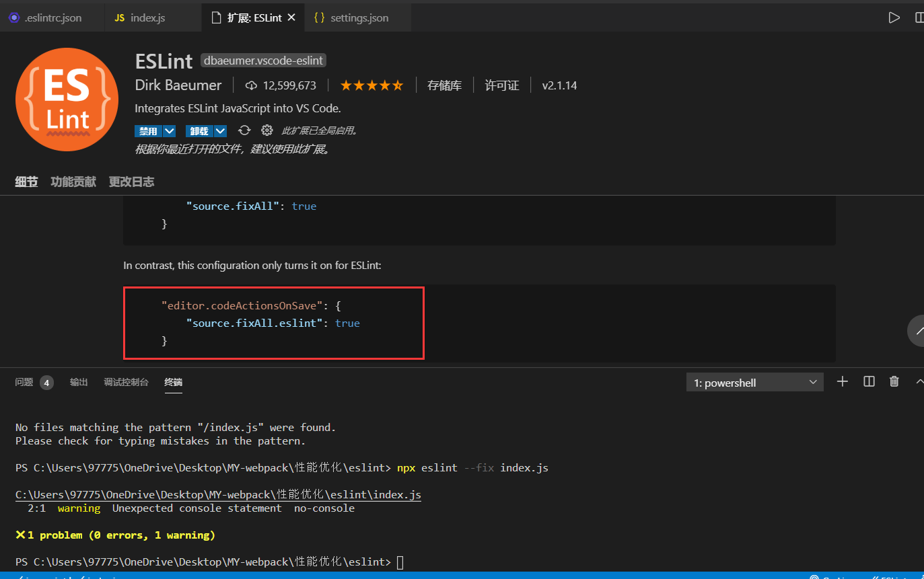Click the split terminal icon
The width and height of the screenshot is (924, 579).
pyautogui.click(x=869, y=381)
